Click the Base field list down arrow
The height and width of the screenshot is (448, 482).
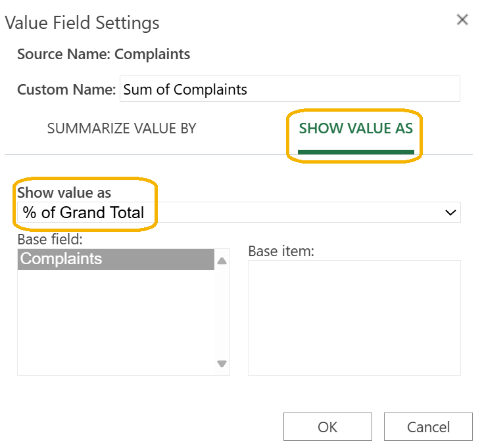(222, 363)
